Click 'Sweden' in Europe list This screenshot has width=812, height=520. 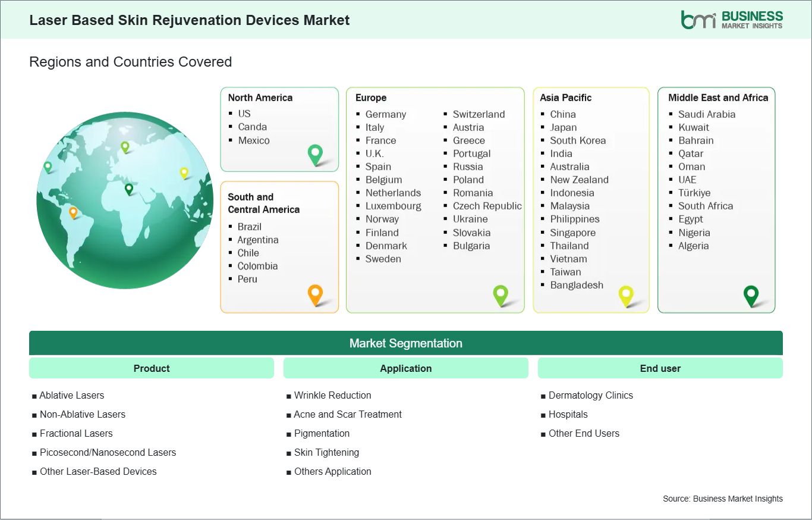[383, 259]
